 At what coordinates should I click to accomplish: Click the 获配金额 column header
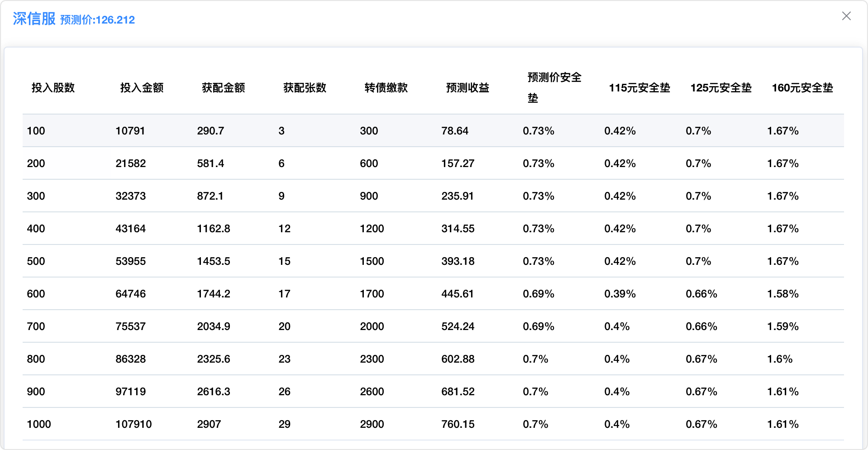223,88
